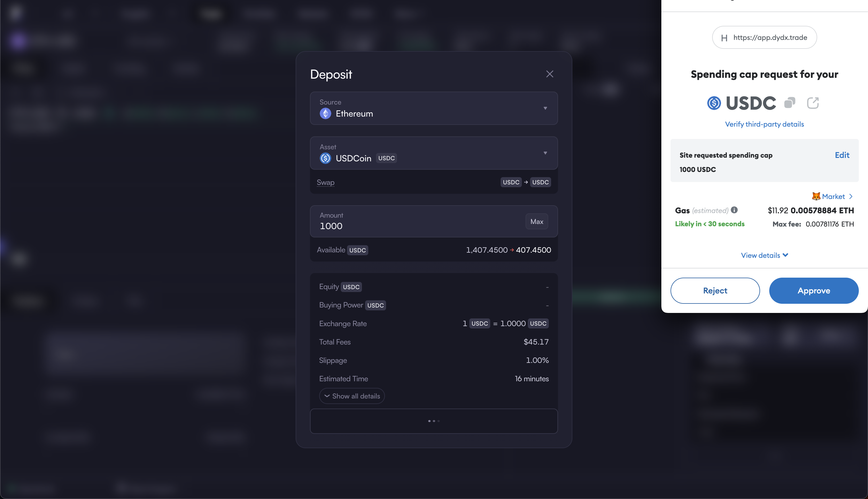Open Verify third-party details link

764,124
